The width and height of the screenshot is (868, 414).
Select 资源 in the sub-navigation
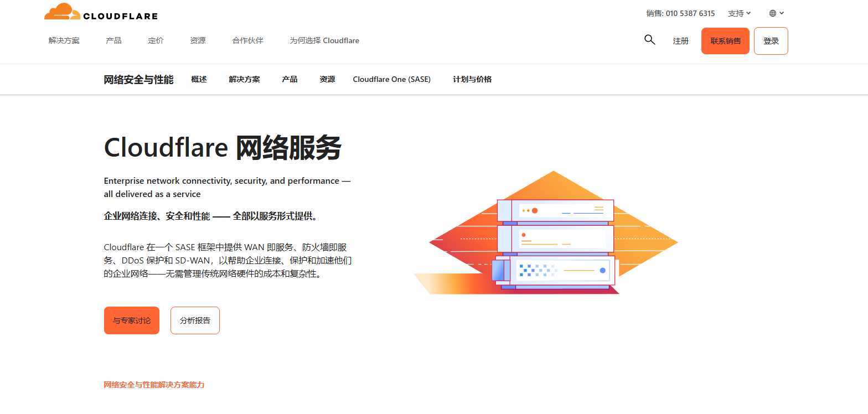pos(327,79)
